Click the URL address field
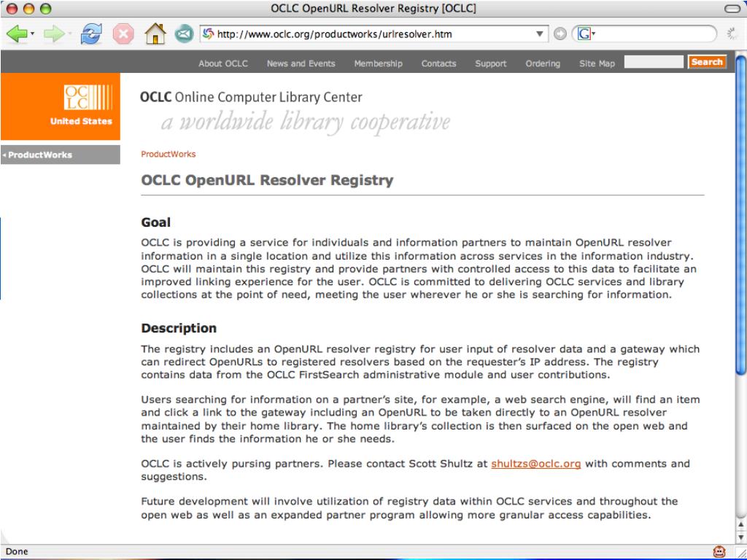Image resolution: width=747 pixels, height=560 pixels. click(x=374, y=34)
